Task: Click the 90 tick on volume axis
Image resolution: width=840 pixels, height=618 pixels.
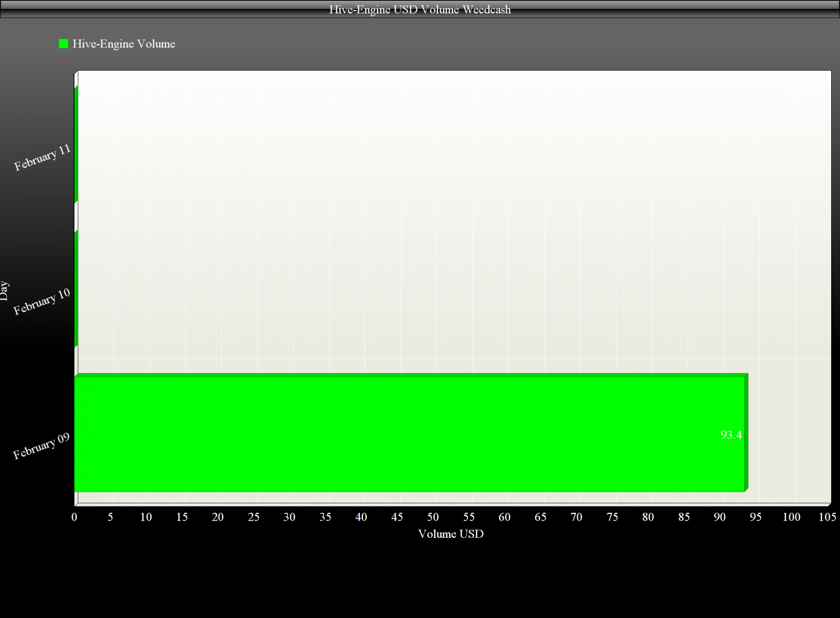Action: [720, 517]
